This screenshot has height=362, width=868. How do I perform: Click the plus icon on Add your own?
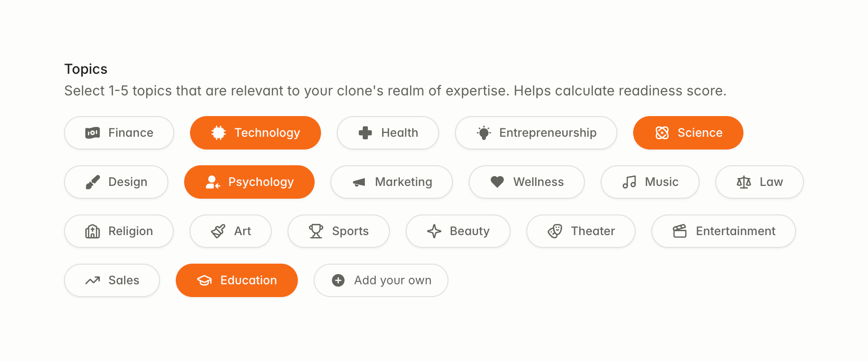coord(338,280)
